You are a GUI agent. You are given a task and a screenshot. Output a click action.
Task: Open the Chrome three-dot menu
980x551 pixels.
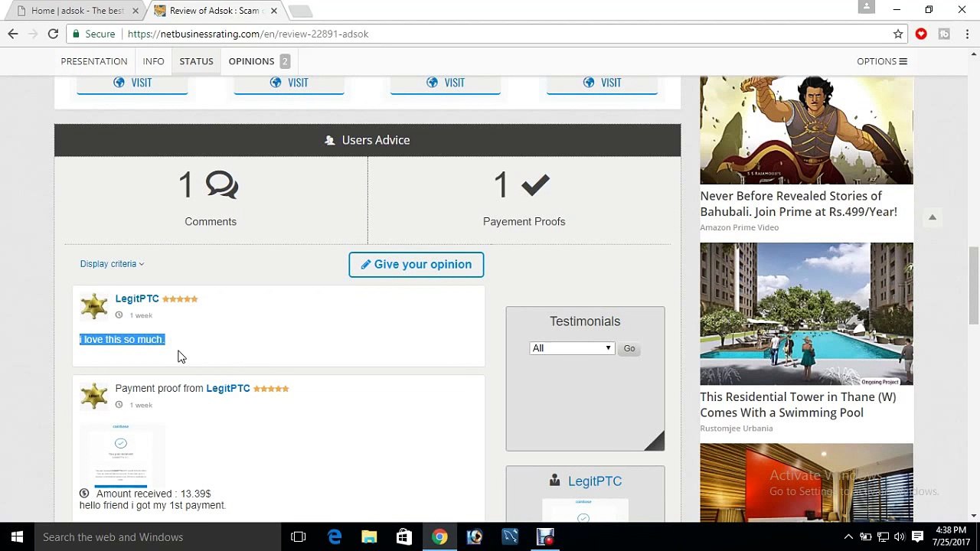tap(968, 34)
